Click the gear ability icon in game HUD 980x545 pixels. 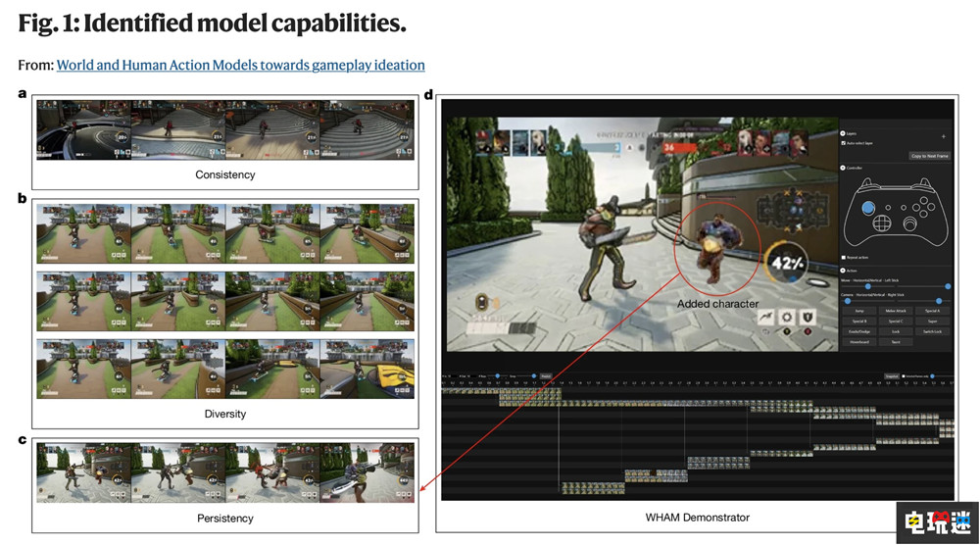(787, 317)
